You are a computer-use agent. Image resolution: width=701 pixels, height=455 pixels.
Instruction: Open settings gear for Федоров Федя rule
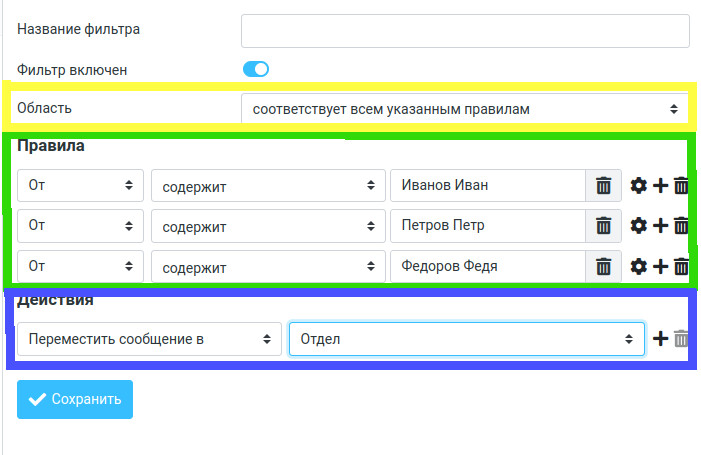639,267
